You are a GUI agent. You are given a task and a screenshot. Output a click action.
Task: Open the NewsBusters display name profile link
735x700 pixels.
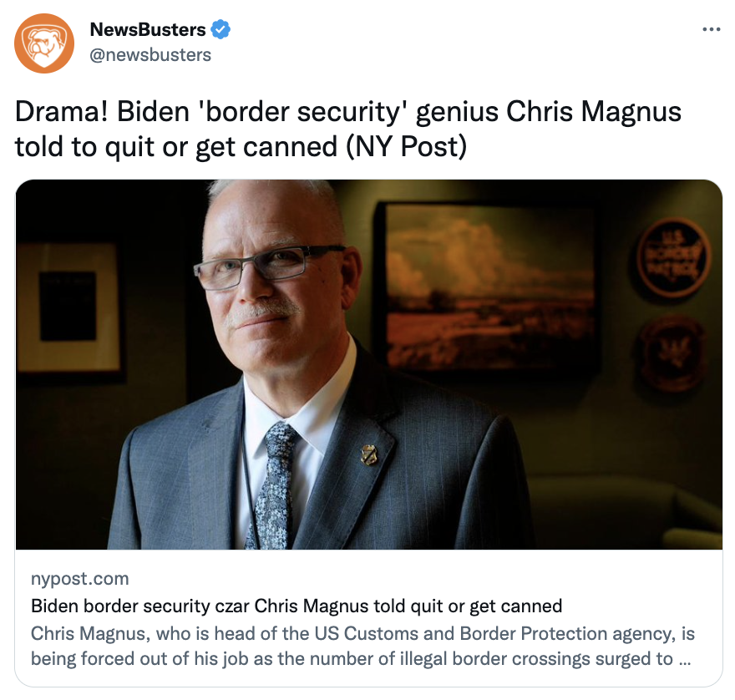pos(148,29)
